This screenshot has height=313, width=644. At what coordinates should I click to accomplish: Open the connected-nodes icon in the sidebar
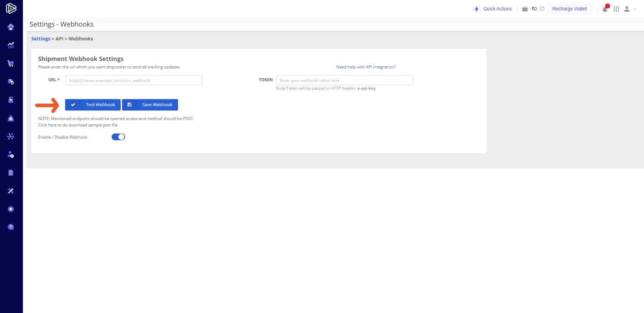11,136
